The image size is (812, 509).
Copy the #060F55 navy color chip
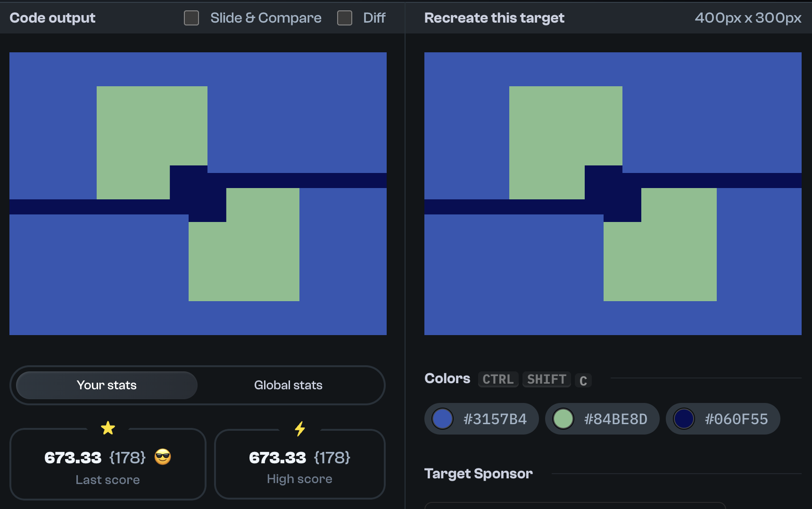coord(723,419)
